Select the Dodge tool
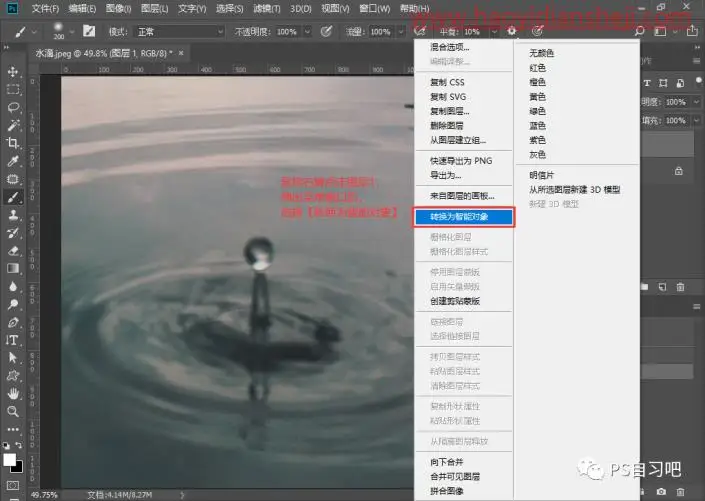This screenshot has width=705, height=501. pyautogui.click(x=13, y=304)
